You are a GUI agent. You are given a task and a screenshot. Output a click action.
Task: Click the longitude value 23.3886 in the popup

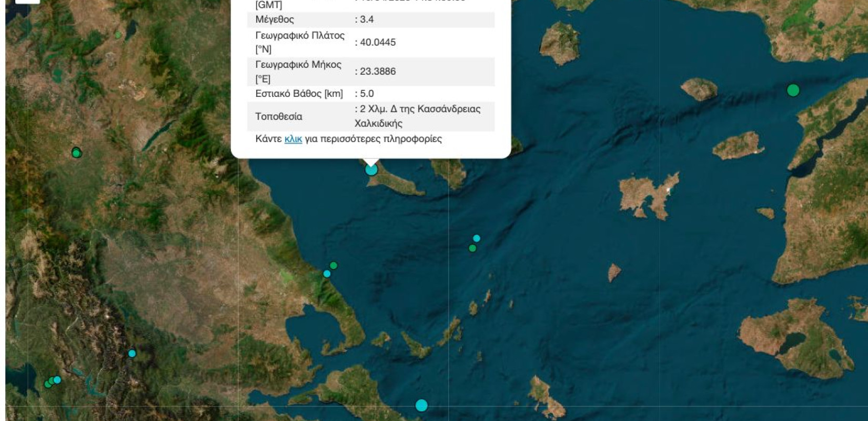click(377, 72)
